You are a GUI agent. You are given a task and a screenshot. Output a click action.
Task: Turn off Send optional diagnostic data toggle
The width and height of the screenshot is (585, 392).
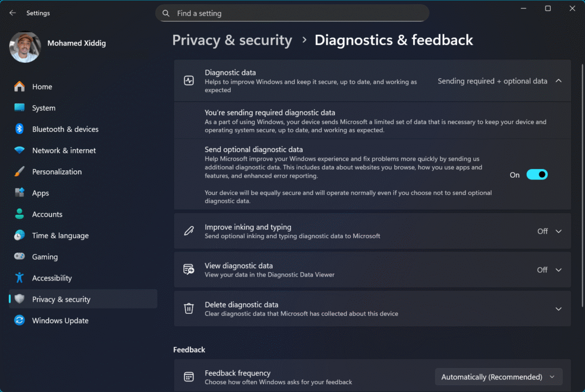coord(536,175)
